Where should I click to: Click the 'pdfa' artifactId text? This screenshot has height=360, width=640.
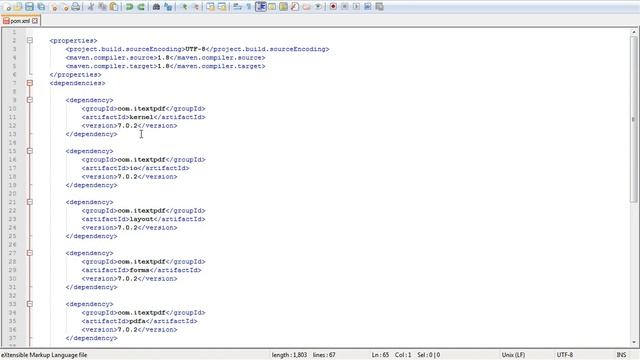(137, 321)
